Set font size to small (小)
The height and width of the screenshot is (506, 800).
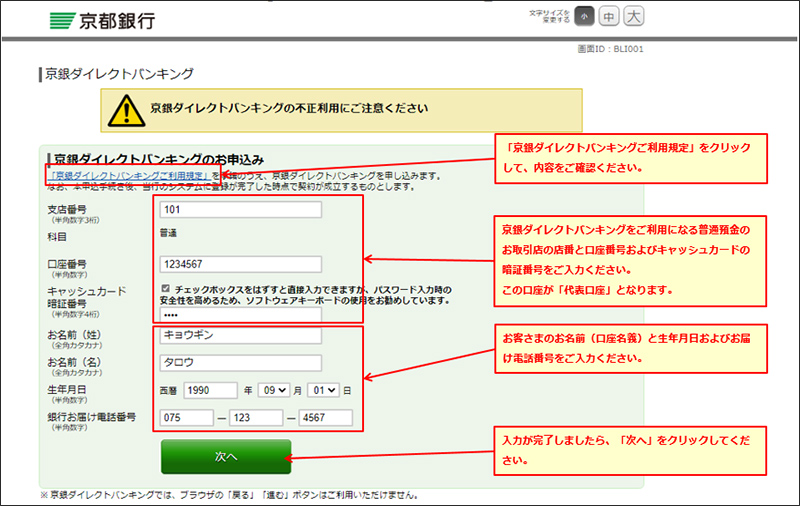pyautogui.click(x=584, y=16)
